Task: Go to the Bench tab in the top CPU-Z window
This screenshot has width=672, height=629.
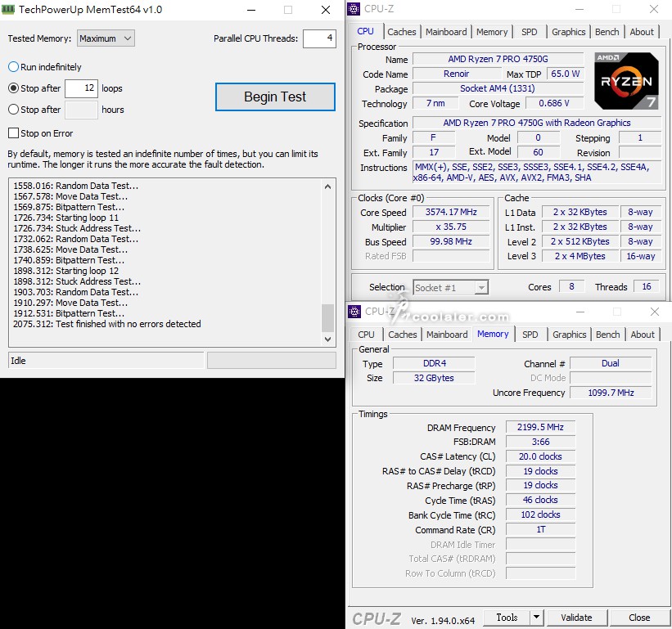Action: (607, 32)
